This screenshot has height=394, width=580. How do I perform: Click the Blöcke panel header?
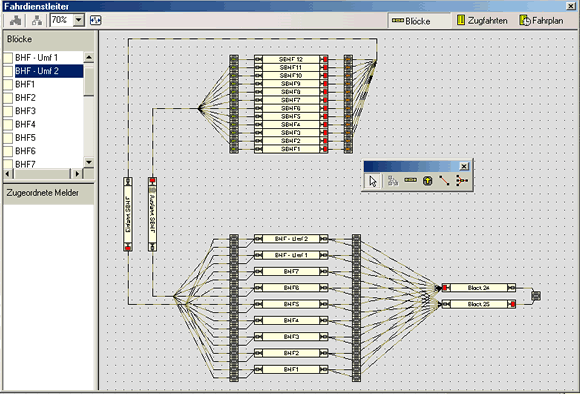pyautogui.click(x=48, y=40)
